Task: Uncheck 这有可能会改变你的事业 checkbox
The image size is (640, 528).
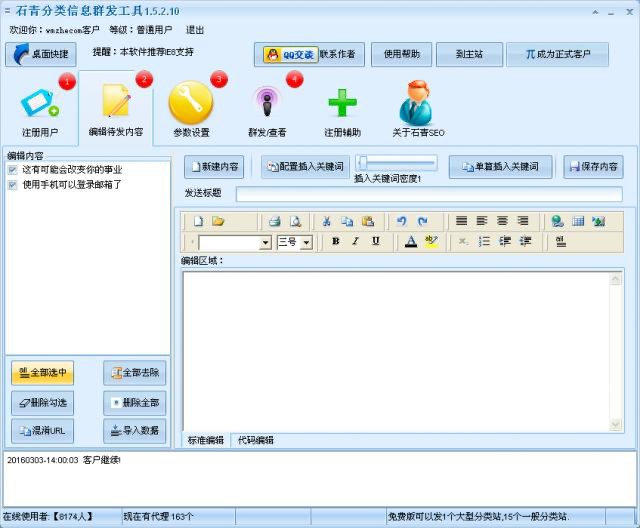Action: coord(12,170)
